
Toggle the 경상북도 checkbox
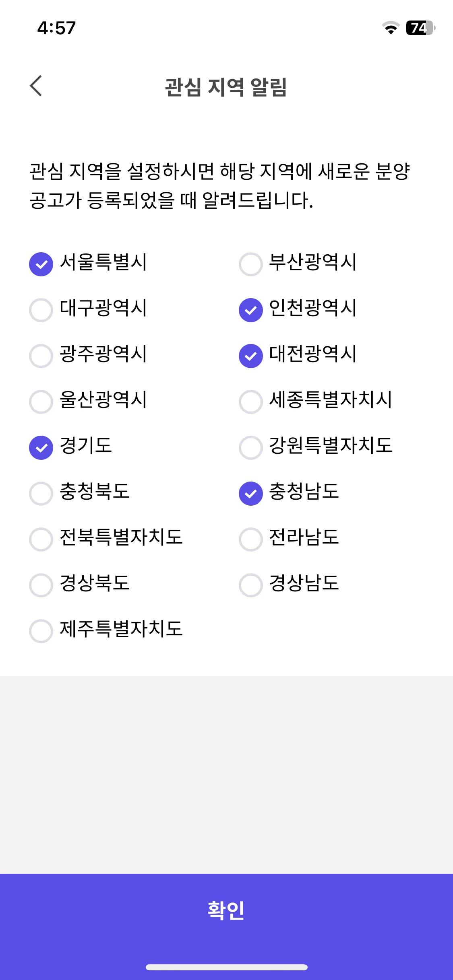click(41, 585)
